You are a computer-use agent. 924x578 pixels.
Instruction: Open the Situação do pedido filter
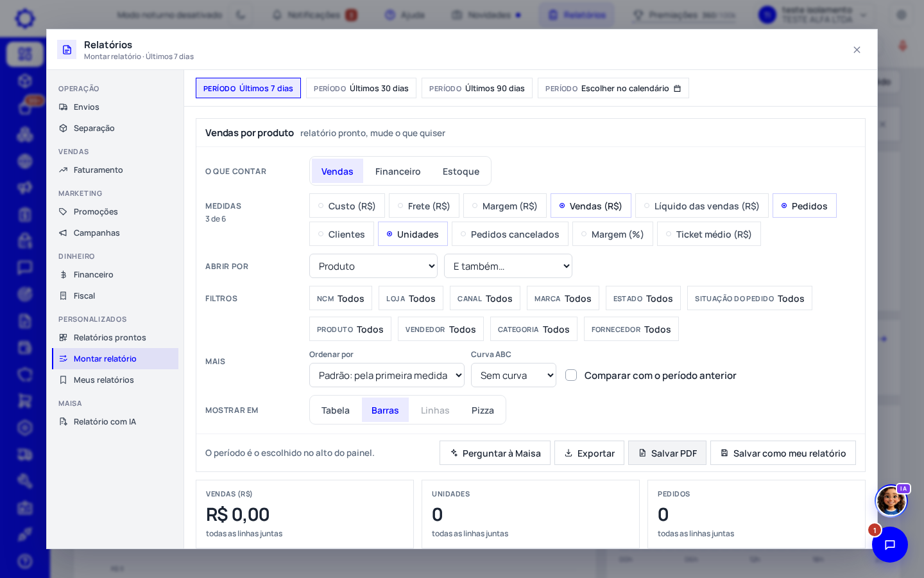(x=749, y=299)
